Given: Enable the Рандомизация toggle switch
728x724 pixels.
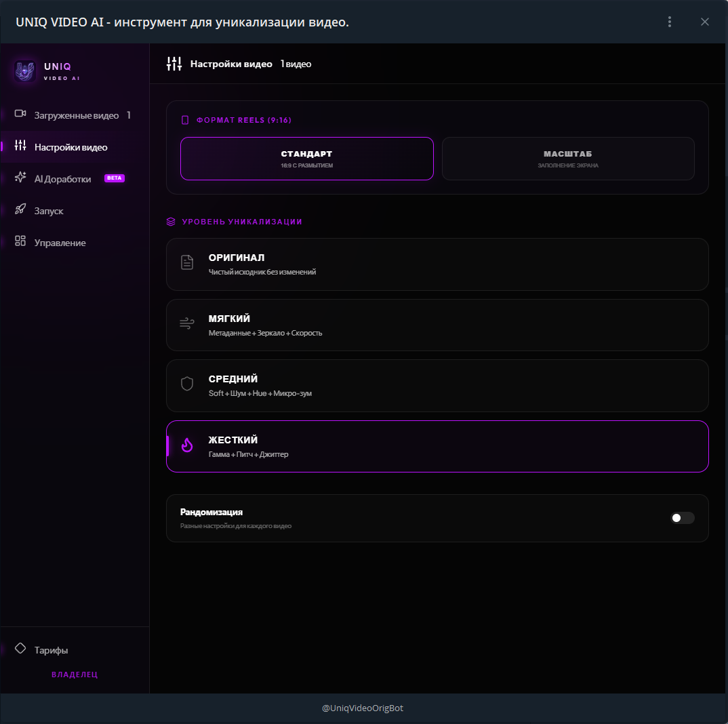Looking at the screenshot, I should (x=683, y=518).
